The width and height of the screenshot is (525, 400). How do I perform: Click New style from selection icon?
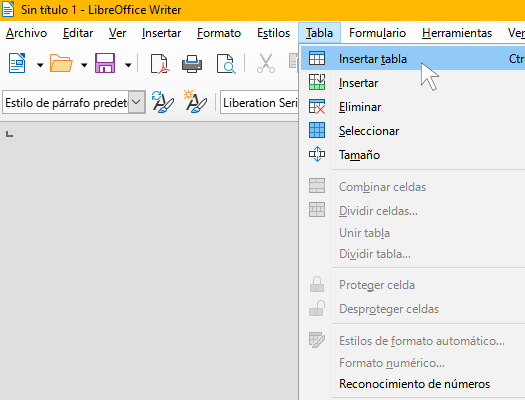195,102
